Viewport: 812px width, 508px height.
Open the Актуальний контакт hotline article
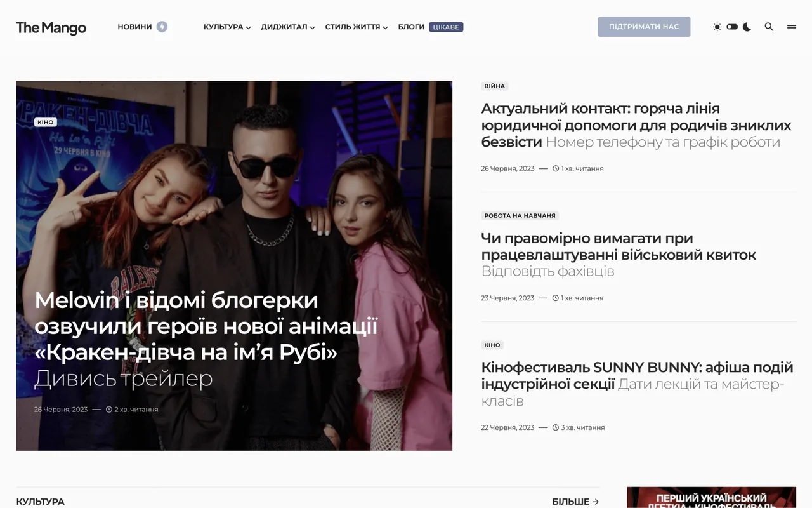(636, 125)
